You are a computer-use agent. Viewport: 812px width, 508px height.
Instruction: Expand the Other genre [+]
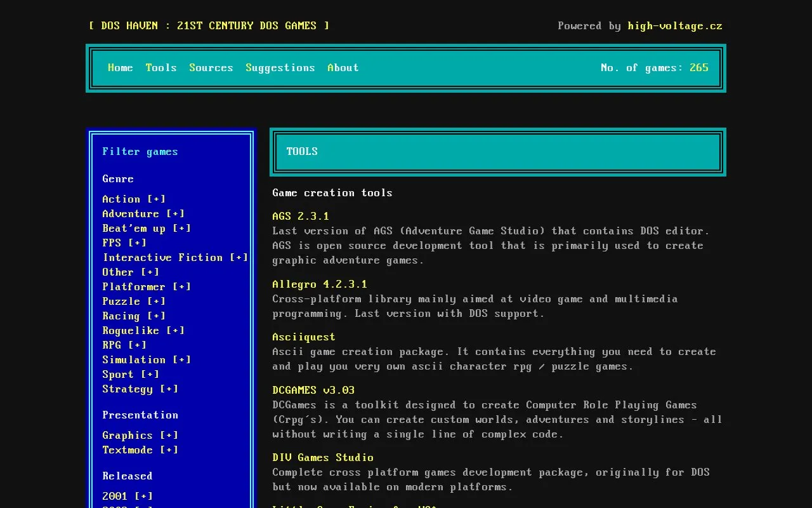pos(150,272)
